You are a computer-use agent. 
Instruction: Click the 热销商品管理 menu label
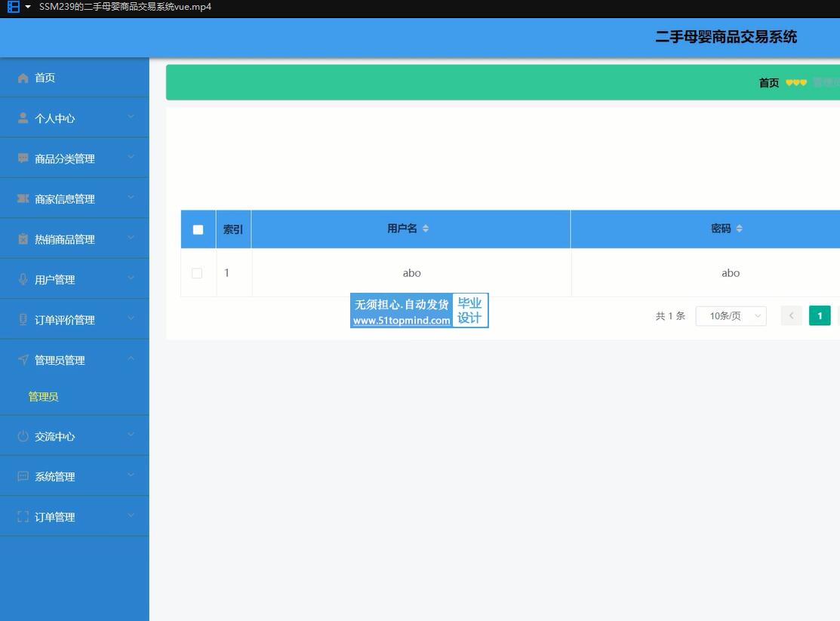(x=65, y=239)
